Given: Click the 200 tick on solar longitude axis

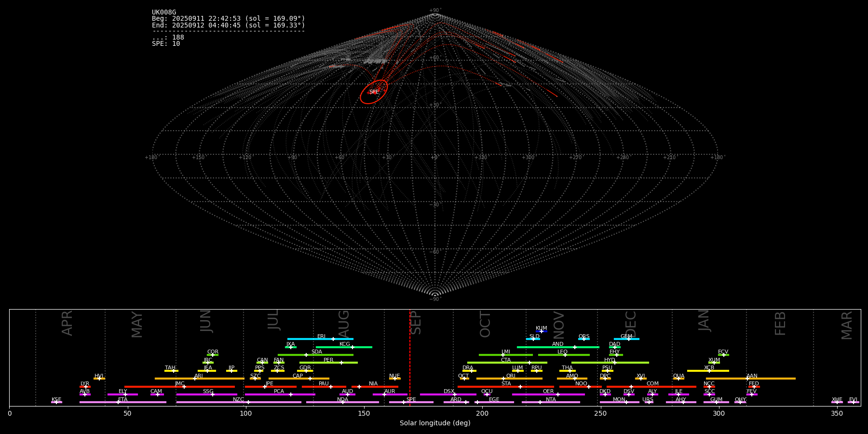Looking at the screenshot, I should [x=482, y=413].
